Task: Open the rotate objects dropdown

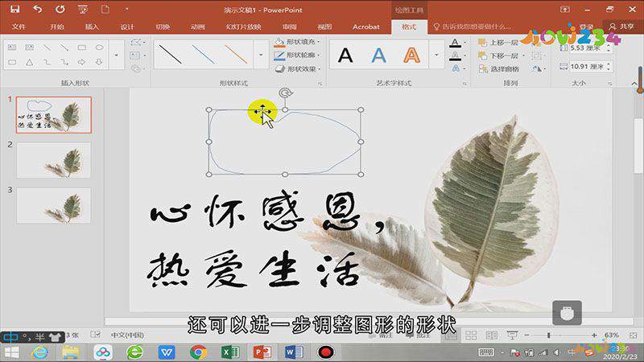Action: tap(539, 69)
